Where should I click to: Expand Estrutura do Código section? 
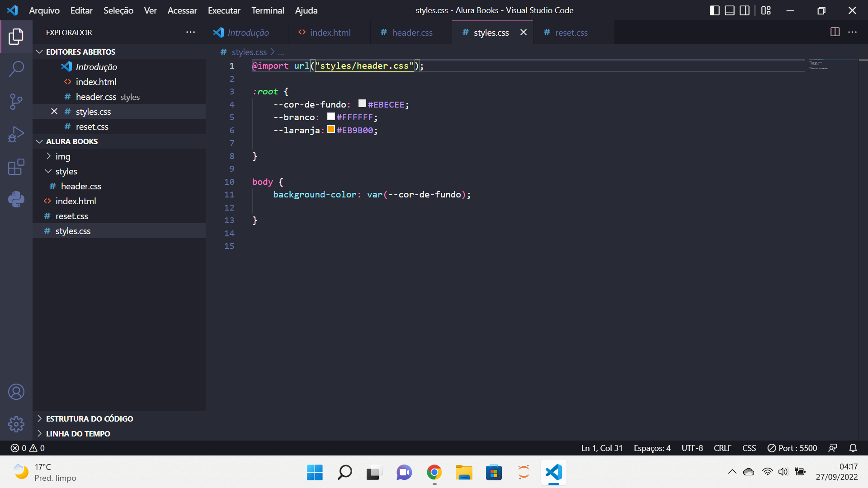(x=120, y=418)
